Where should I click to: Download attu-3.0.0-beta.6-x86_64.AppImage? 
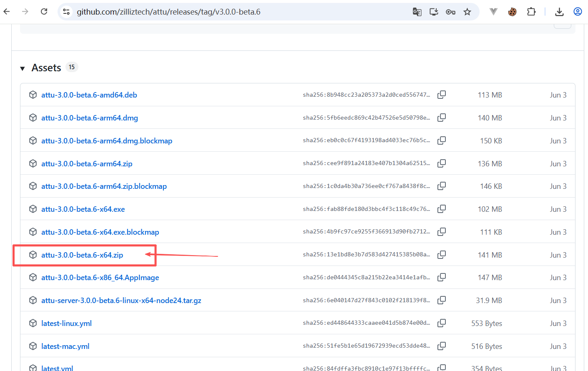[100, 278]
